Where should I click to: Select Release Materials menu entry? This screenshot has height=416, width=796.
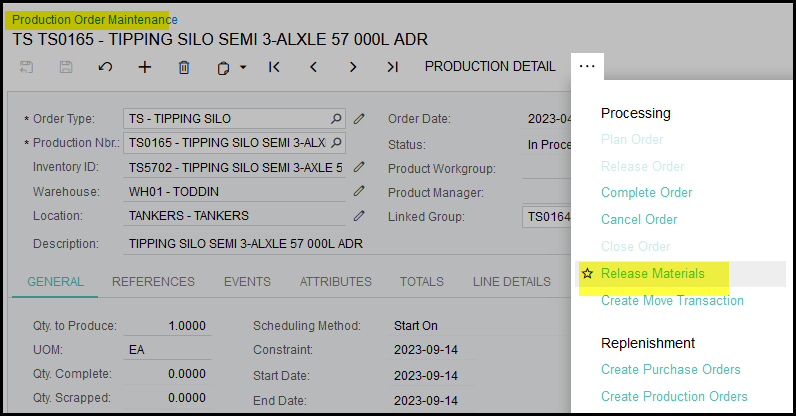coord(652,274)
